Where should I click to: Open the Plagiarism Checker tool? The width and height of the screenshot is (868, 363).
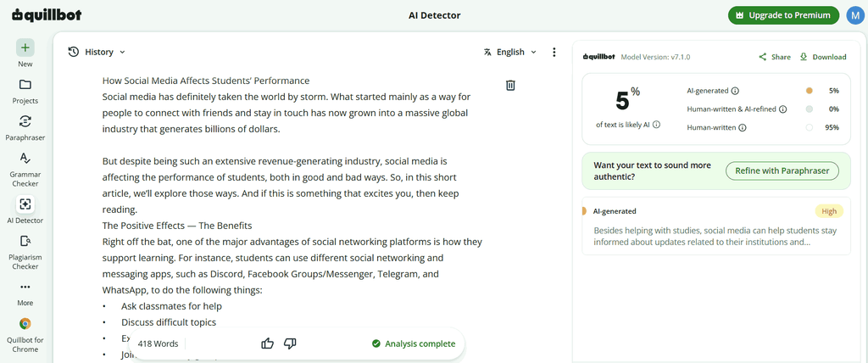(x=25, y=252)
